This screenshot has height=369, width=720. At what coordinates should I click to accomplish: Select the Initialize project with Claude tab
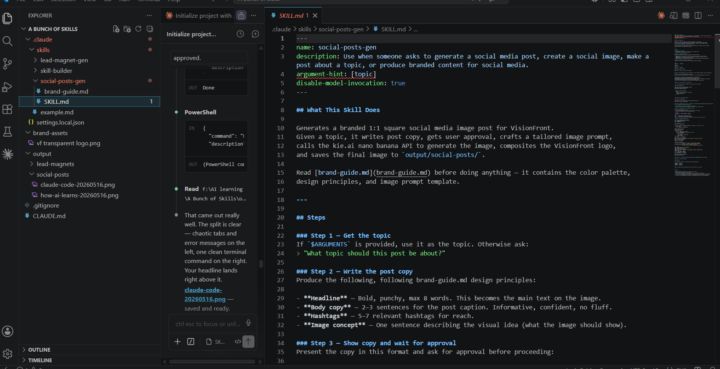pos(199,16)
